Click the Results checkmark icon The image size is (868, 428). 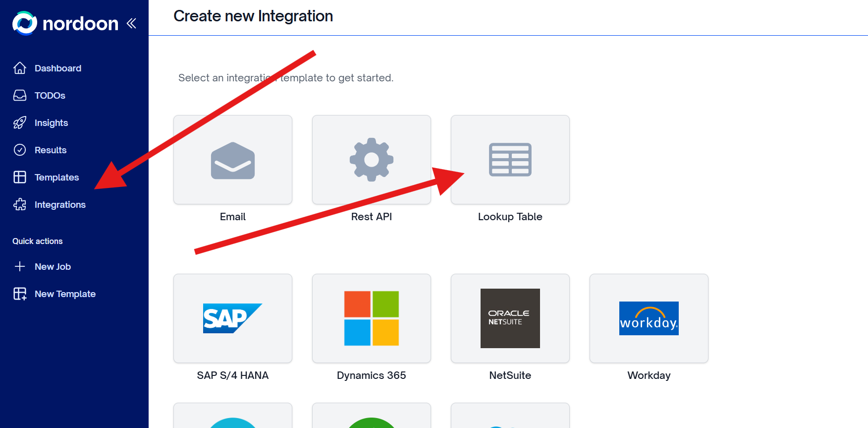point(19,150)
